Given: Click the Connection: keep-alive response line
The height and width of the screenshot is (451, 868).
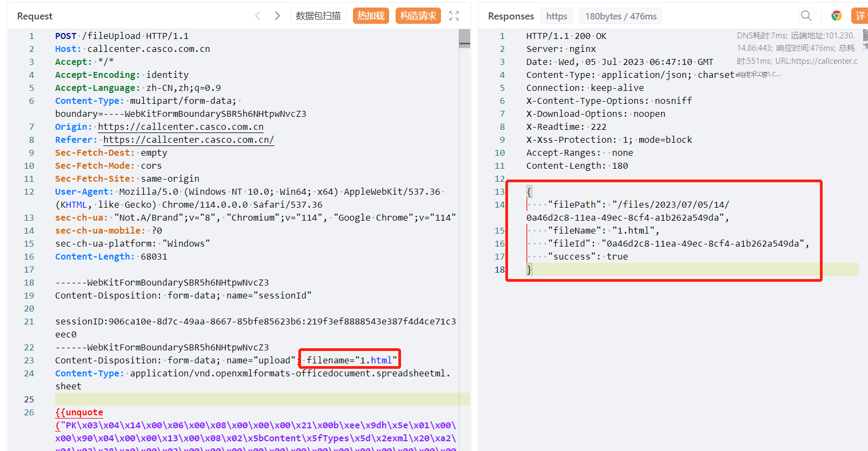Looking at the screenshot, I should click(x=585, y=88).
